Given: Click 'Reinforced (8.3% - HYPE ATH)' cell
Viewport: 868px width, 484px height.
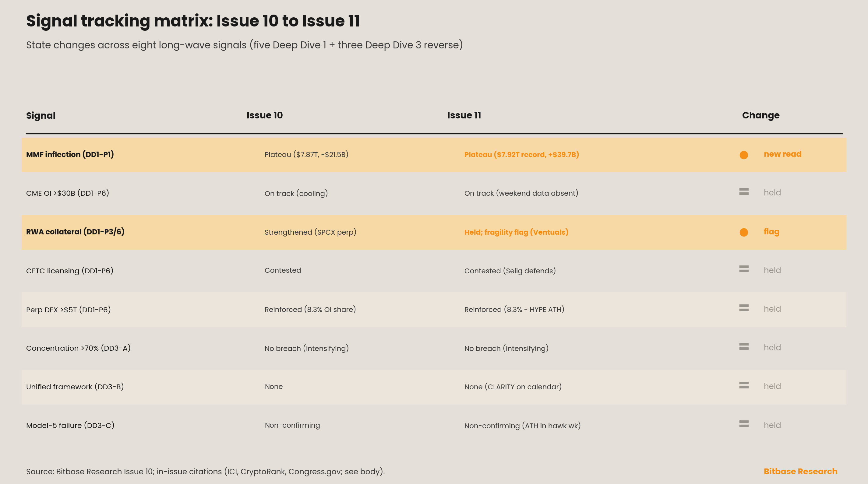Looking at the screenshot, I should coord(514,310).
